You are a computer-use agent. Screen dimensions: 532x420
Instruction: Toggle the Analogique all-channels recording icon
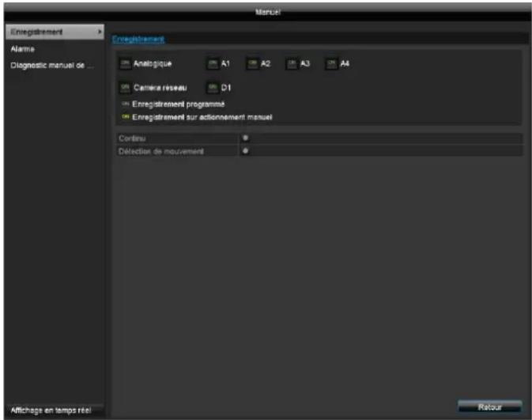tap(125, 64)
